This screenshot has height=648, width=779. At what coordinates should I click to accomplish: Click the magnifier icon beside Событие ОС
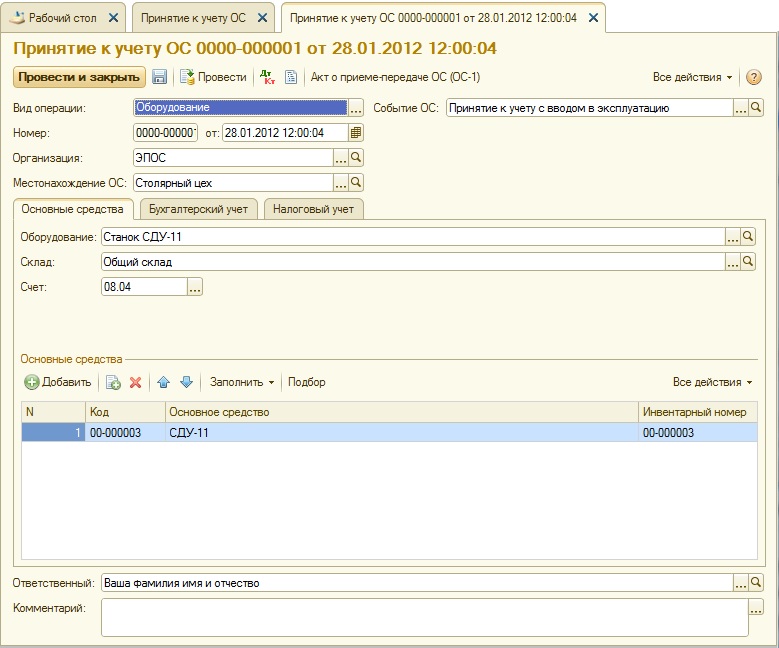pos(756,108)
